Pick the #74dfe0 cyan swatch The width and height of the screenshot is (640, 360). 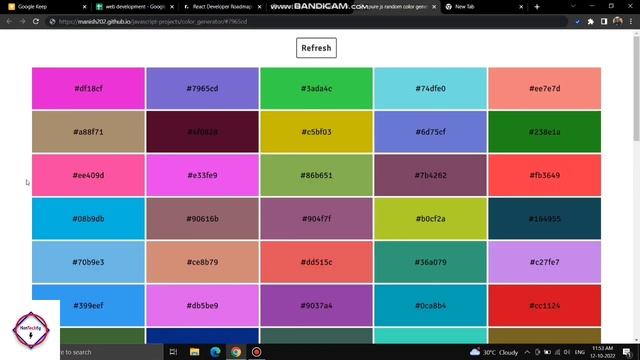[430, 89]
